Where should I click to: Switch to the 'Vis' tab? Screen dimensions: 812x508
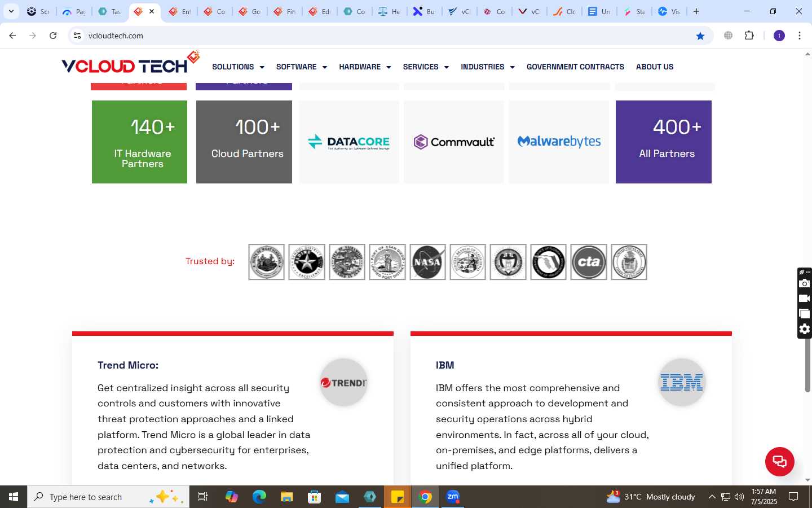click(669, 11)
